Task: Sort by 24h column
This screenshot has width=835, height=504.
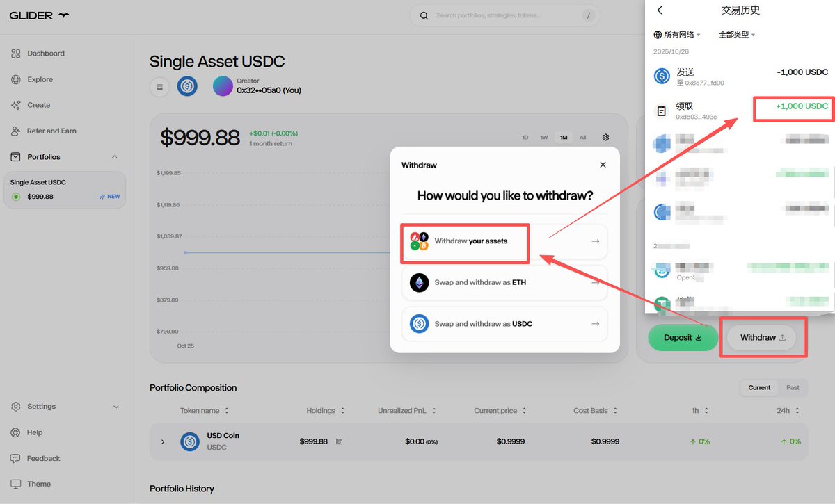Action: [788, 411]
